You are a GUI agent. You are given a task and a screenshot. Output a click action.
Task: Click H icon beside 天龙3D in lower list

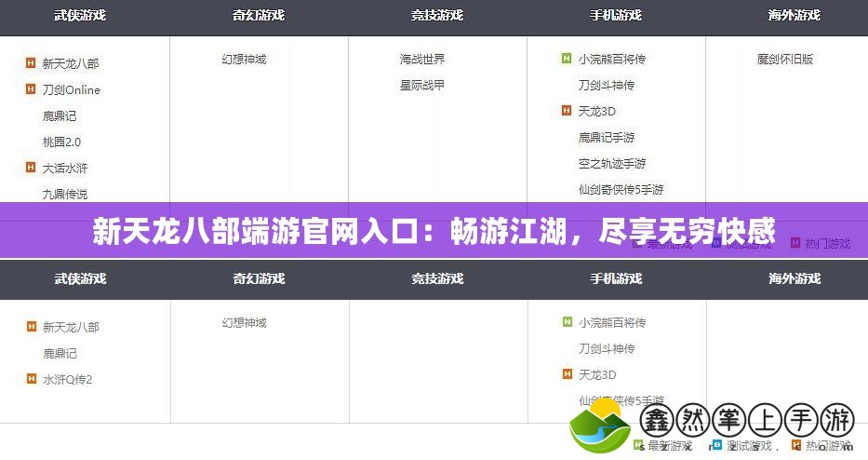pyautogui.click(x=568, y=374)
